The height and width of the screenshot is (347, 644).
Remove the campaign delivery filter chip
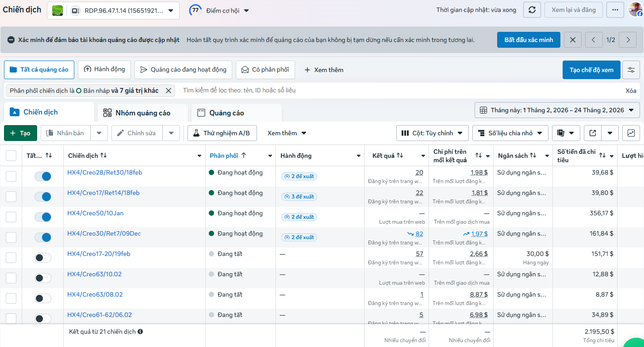pos(168,91)
